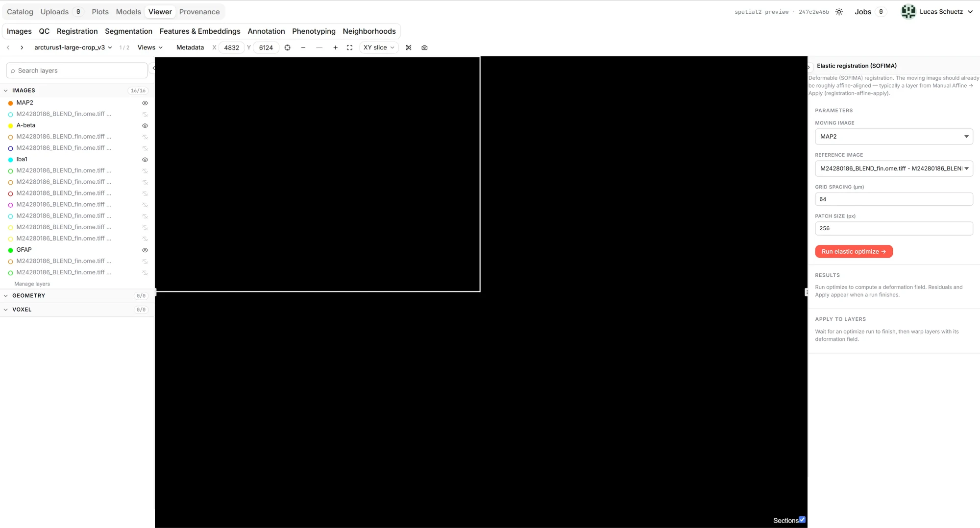Click the fit-to-screen fullscreen icon
980x528 pixels.
tap(349, 48)
